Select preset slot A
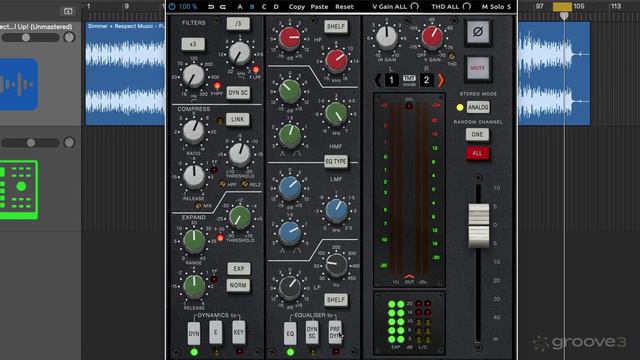 [240, 7]
